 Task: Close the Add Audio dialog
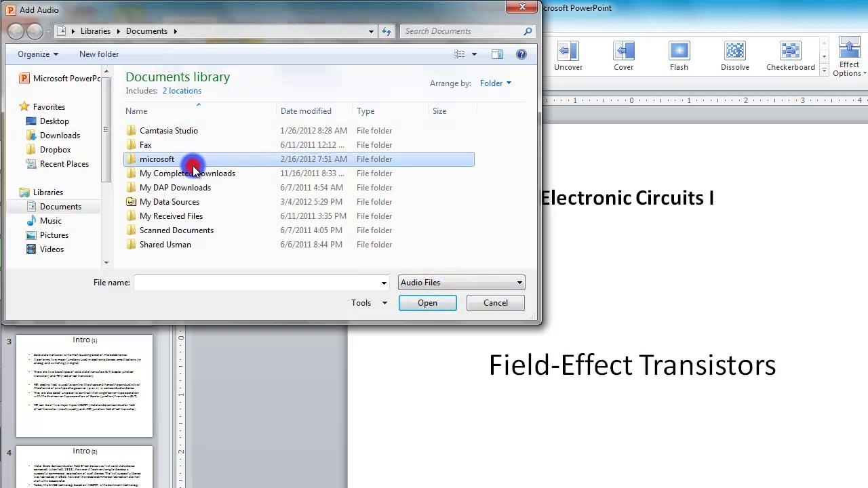coord(522,7)
